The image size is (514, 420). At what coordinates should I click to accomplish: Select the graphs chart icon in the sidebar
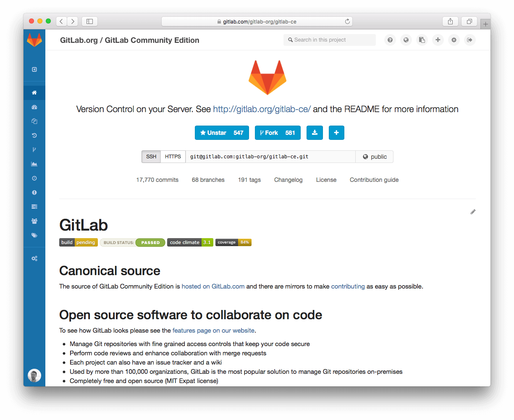tap(34, 164)
